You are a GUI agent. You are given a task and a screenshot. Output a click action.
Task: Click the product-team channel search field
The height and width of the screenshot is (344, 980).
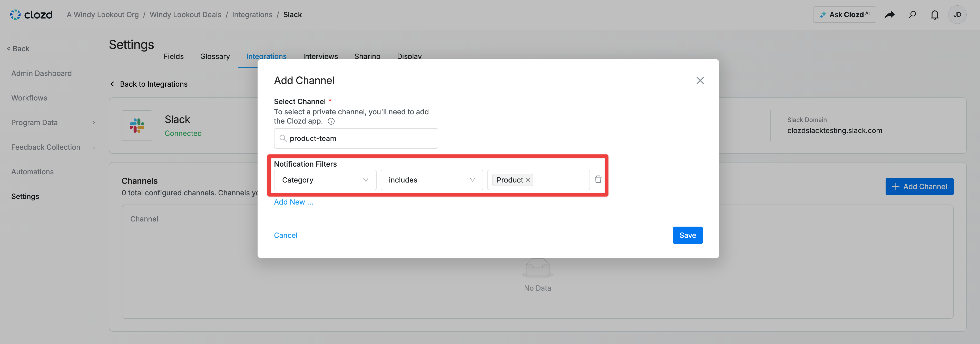pyautogui.click(x=356, y=139)
